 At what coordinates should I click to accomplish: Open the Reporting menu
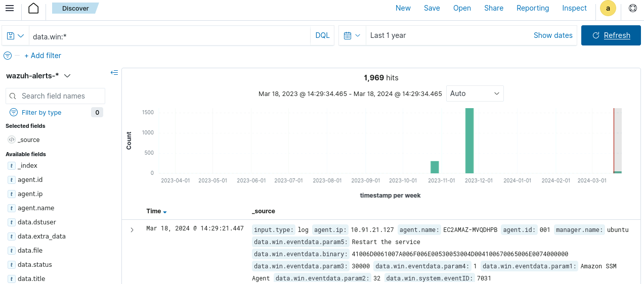click(532, 8)
